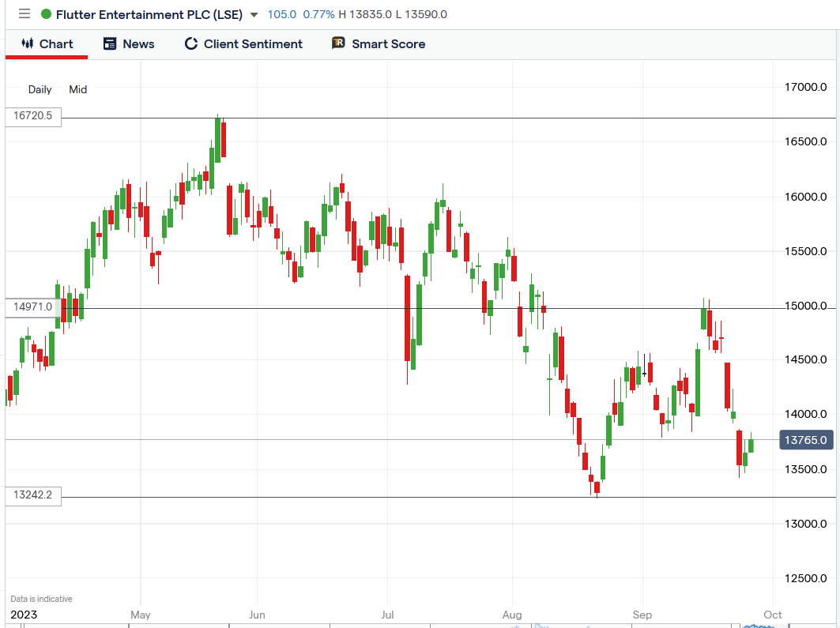Click the Smart Score TR icon

[x=338, y=43]
